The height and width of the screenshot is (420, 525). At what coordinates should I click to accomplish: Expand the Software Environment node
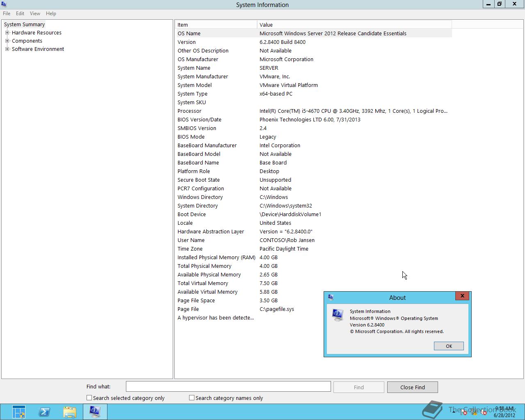click(7, 49)
